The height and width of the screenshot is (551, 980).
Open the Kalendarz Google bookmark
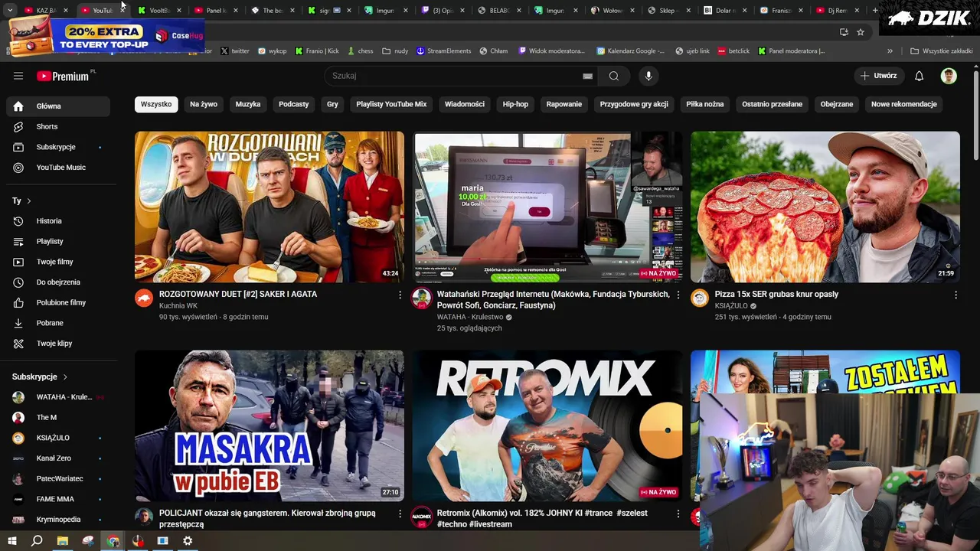[x=630, y=51]
